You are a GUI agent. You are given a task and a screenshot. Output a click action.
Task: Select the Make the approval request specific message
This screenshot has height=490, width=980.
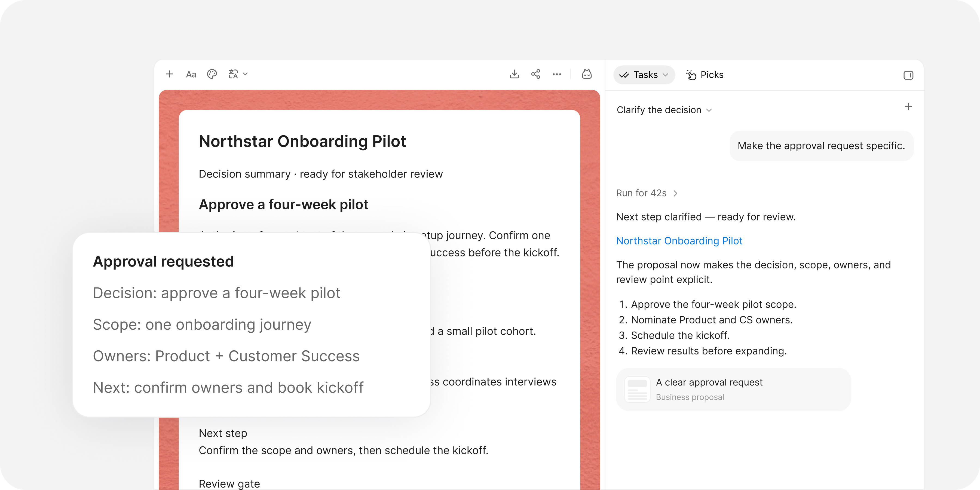point(821,146)
